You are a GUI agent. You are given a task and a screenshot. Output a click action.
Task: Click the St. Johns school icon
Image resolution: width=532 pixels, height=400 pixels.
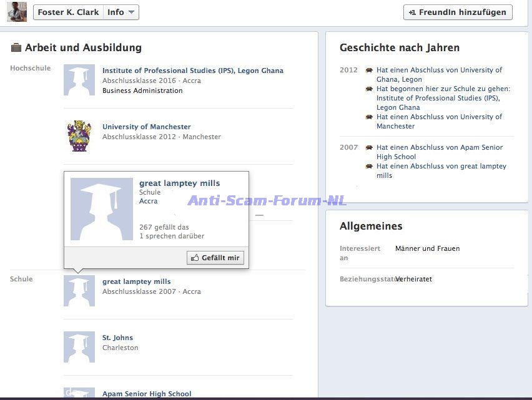79,347
